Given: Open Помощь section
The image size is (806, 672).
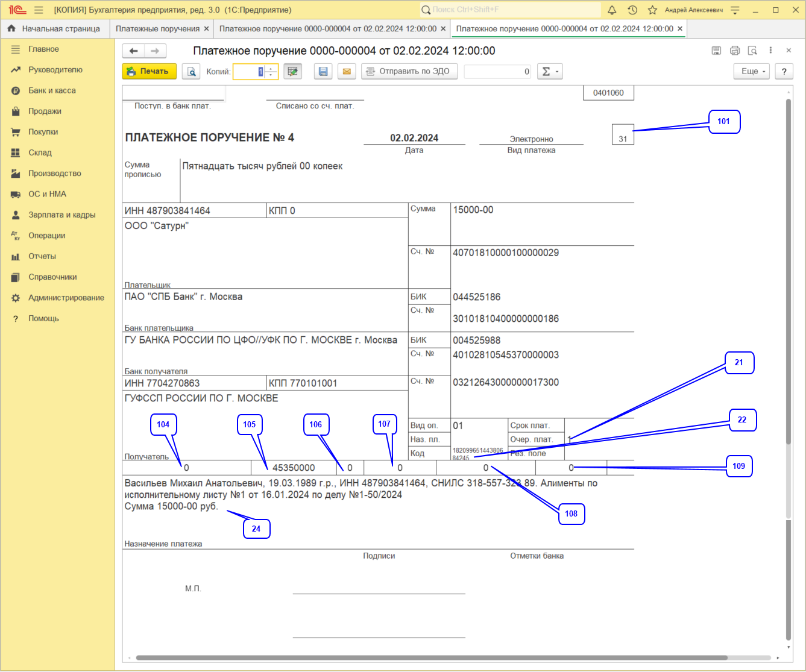Looking at the screenshot, I should 57,318.
